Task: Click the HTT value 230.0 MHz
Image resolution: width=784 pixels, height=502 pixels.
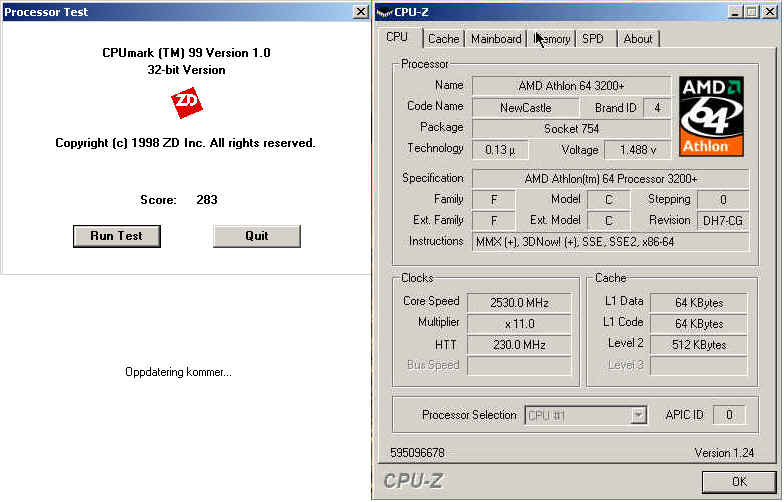Action: click(x=520, y=345)
